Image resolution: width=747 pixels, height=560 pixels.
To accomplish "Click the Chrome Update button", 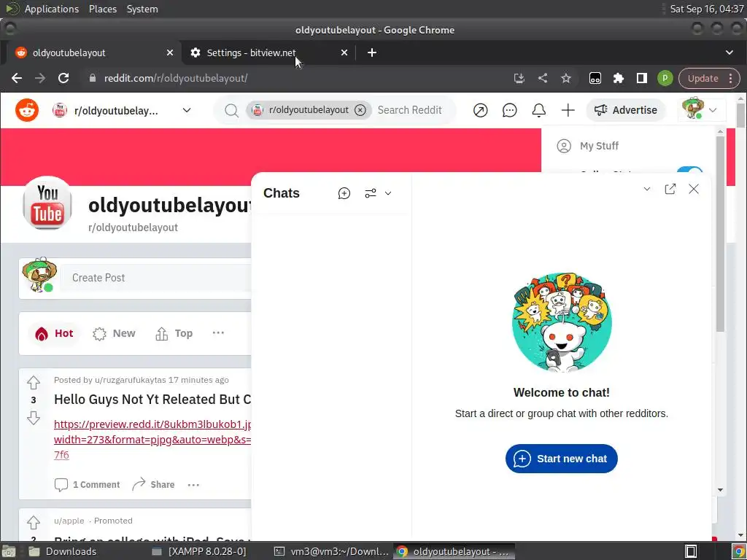I will [x=703, y=78].
